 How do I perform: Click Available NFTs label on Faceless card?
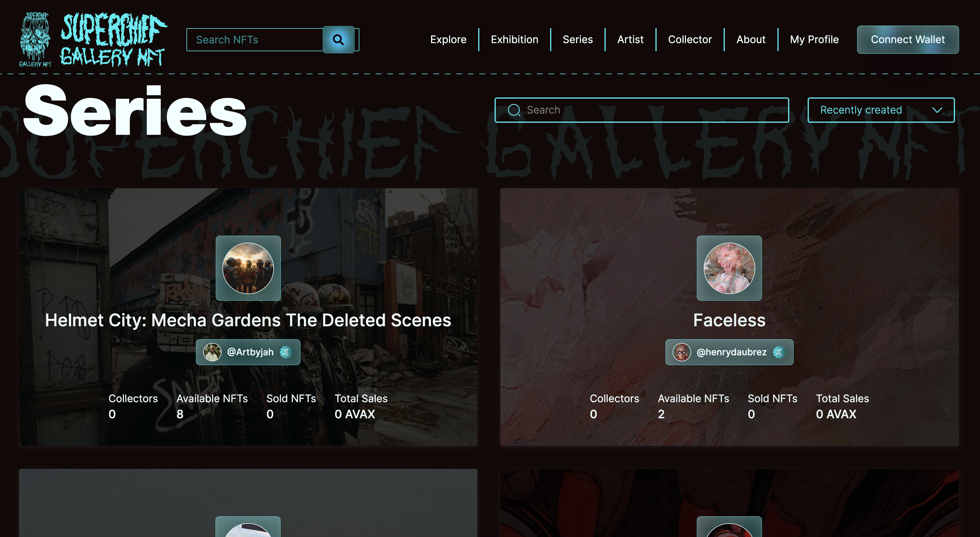click(x=693, y=398)
